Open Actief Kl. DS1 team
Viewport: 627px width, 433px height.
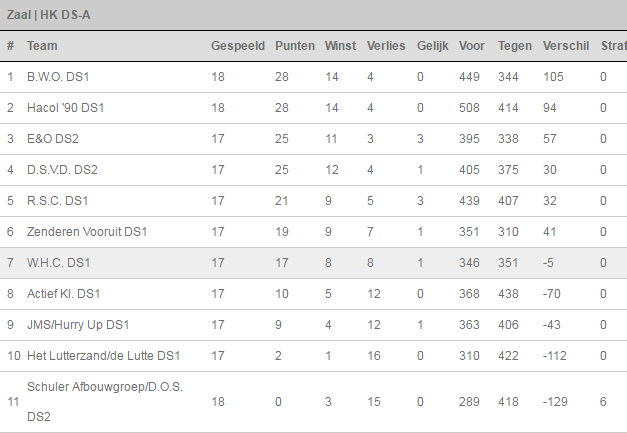pyautogui.click(x=63, y=294)
